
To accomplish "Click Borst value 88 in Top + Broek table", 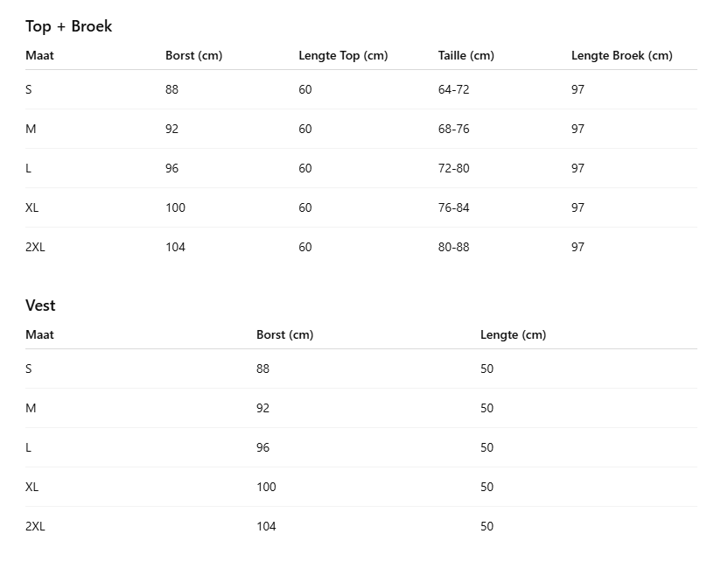I will [x=171, y=89].
